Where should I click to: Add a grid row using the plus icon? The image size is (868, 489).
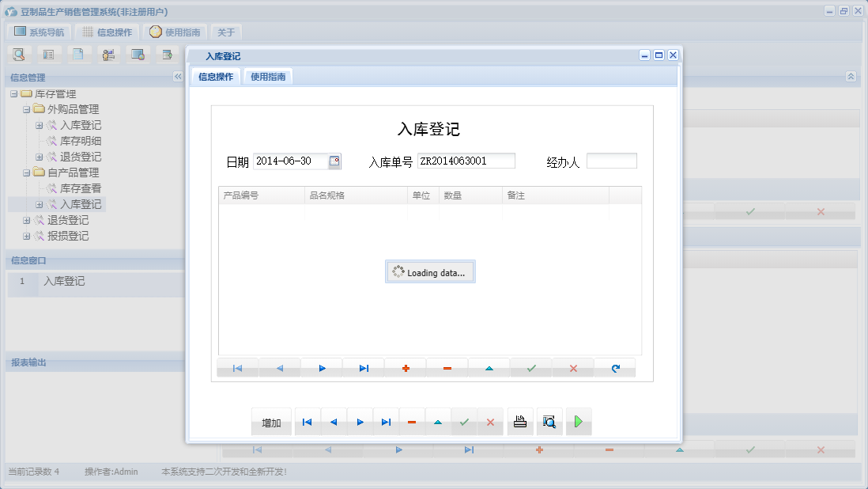coord(405,367)
